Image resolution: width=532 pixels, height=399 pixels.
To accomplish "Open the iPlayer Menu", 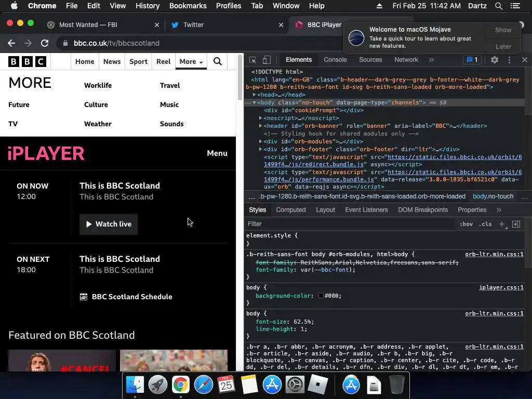I will coord(217,153).
